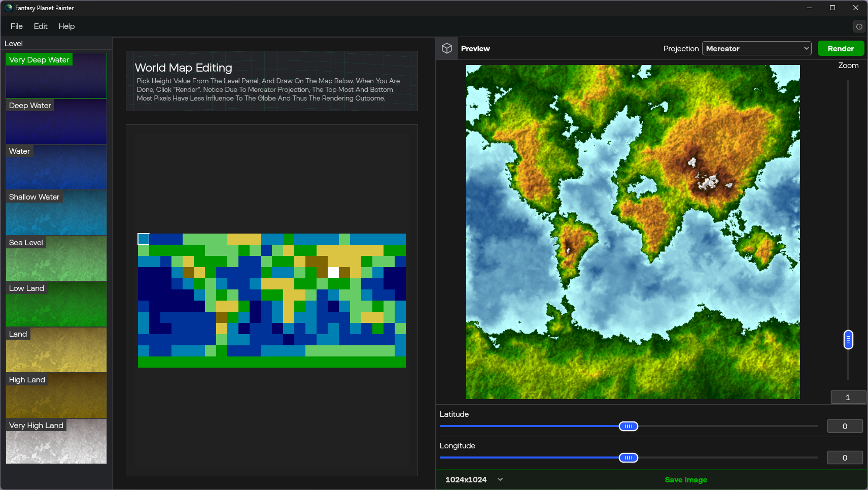This screenshot has height=490, width=868.
Task: Open the Edit menu
Action: point(41,26)
